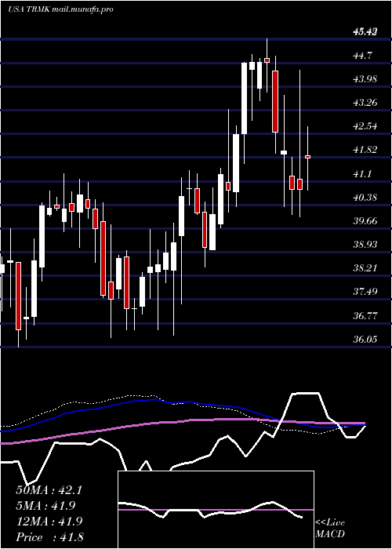Click the tall red candle below 44.7
The height and width of the screenshot is (549, 392).
[x=275, y=101]
